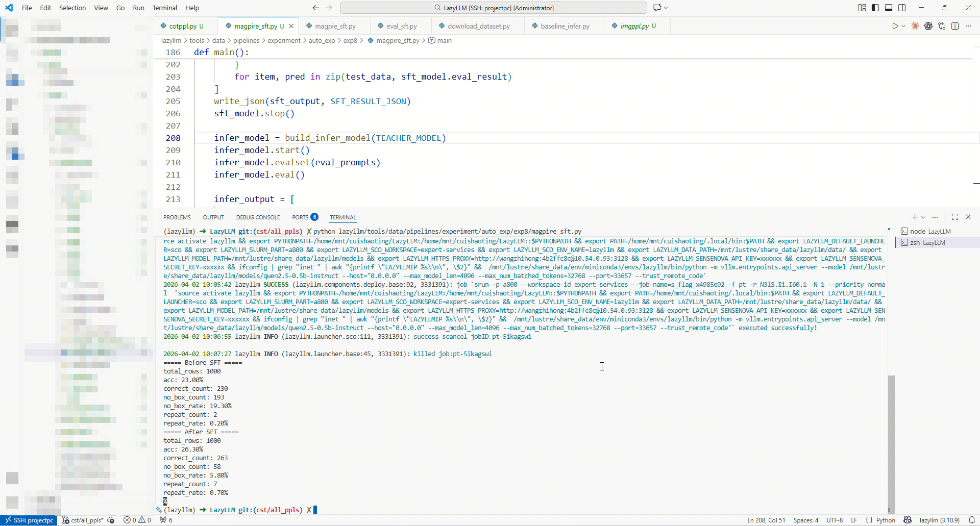The height and width of the screenshot is (526, 980).
Task: Open terminal panel Views and More Actions
Action: coord(935,217)
